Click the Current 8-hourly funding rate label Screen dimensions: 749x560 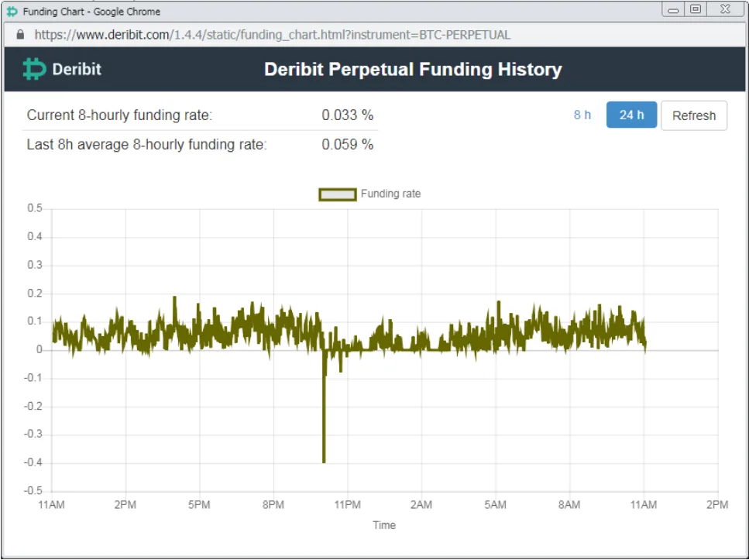click(119, 115)
